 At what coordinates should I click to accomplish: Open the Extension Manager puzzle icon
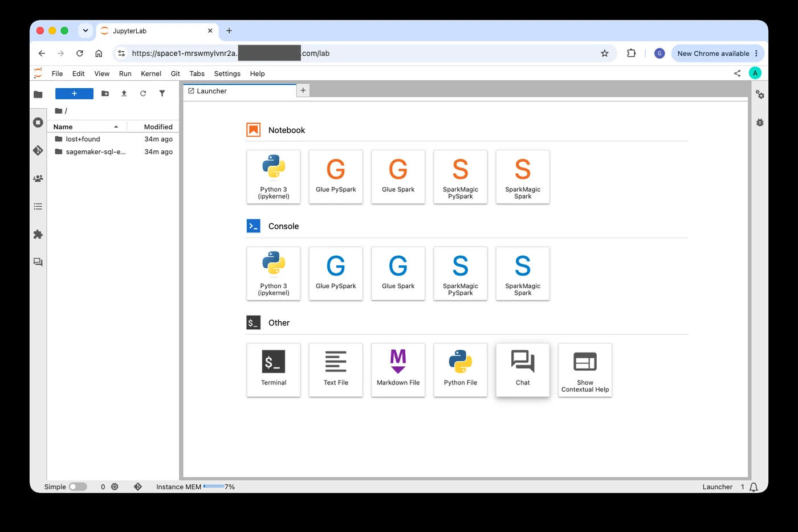tap(38, 234)
